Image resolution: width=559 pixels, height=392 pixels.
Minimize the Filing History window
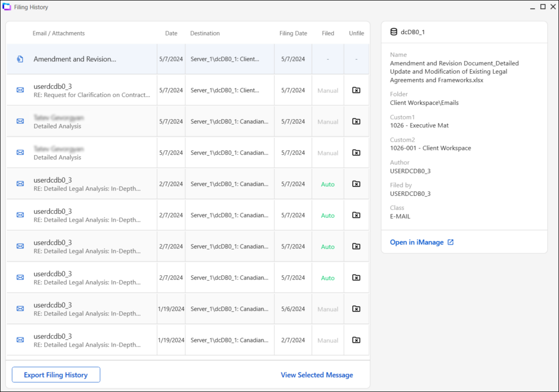[533, 9]
